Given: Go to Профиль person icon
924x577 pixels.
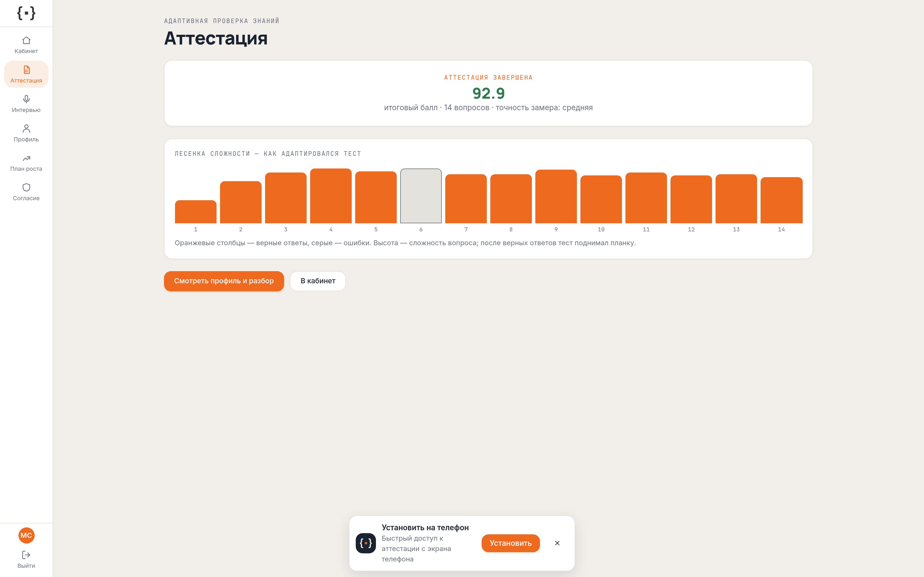Looking at the screenshot, I should click(x=26, y=129).
